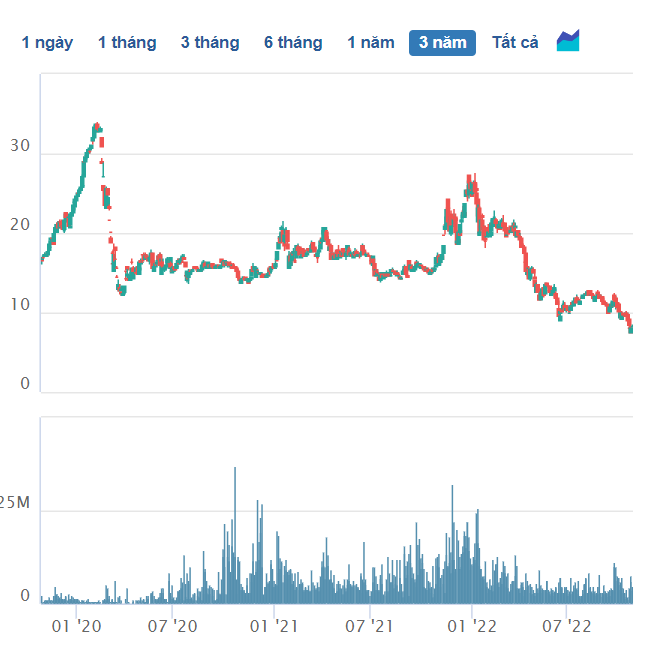Click the last candle at the chart's right edge
Image resolution: width=658 pixels, height=647 pixels.
pyautogui.click(x=630, y=326)
